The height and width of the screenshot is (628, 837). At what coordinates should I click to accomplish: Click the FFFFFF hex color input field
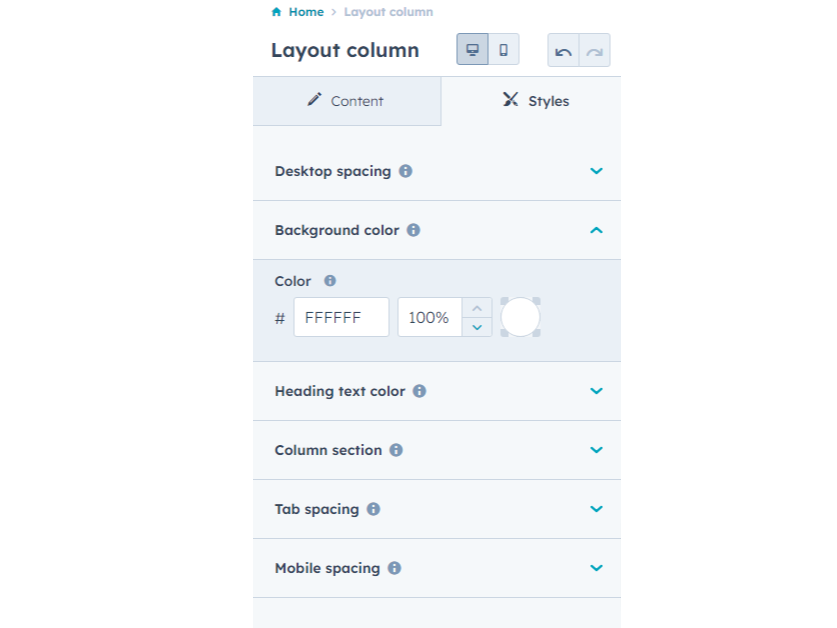(341, 317)
